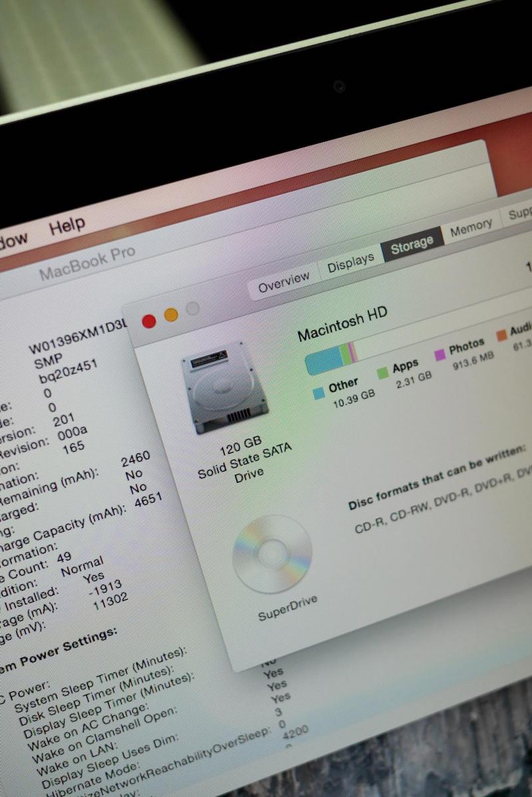The height and width of the screenshot is (797, 532).
Task: Minimize About This Mac using the yellow button
Action: pos(171,315)
